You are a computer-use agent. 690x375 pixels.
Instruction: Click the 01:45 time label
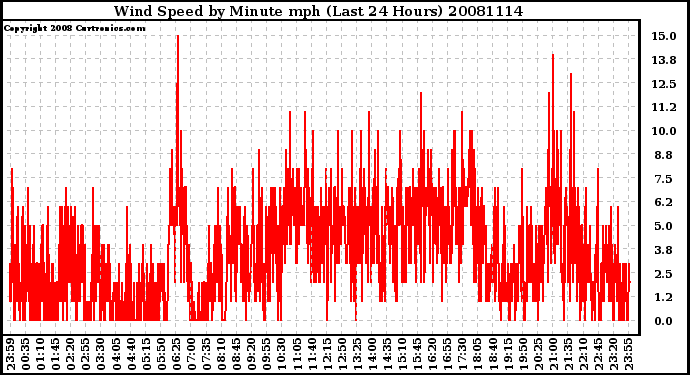pos(56,354)
